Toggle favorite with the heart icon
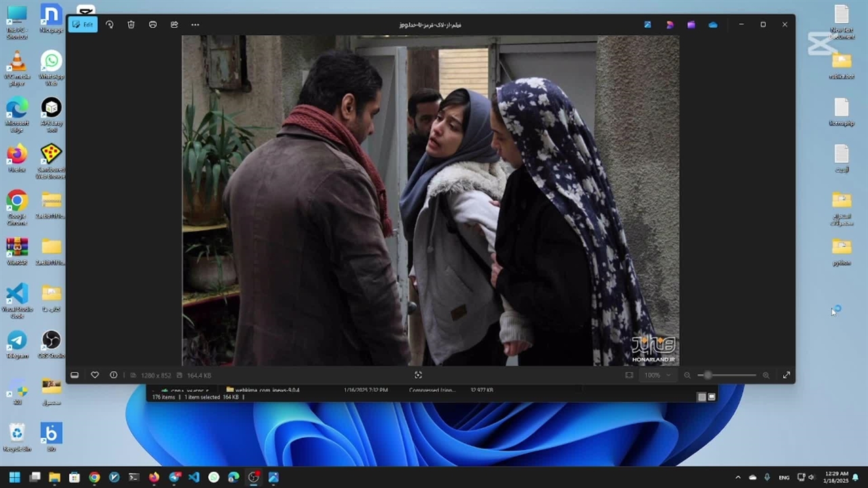868x488 pixels. tap(95, 375)
